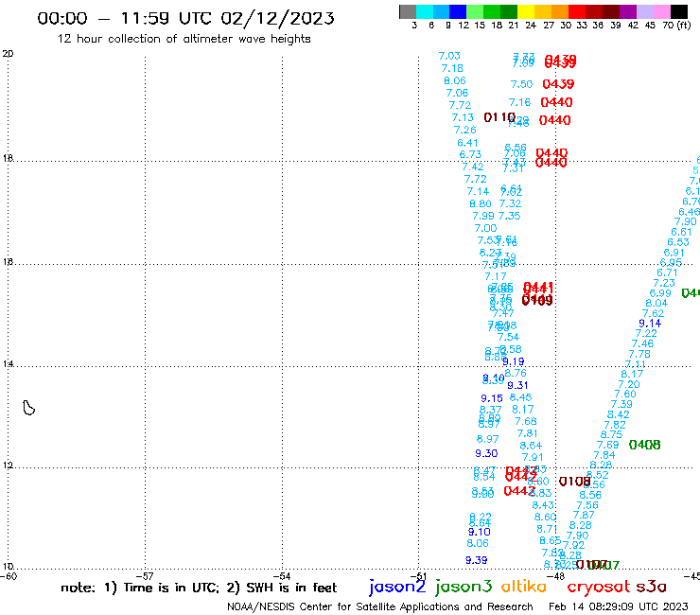
Task: Click the 8.43 wave height value
Action: (x=543, y=505)
